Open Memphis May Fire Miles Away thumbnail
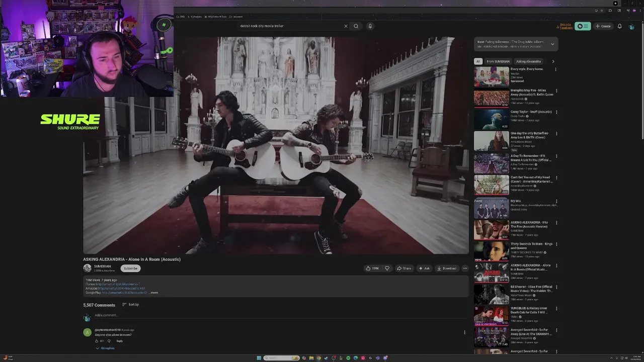This screenshot has width=644, height=362. coord(492,98)
